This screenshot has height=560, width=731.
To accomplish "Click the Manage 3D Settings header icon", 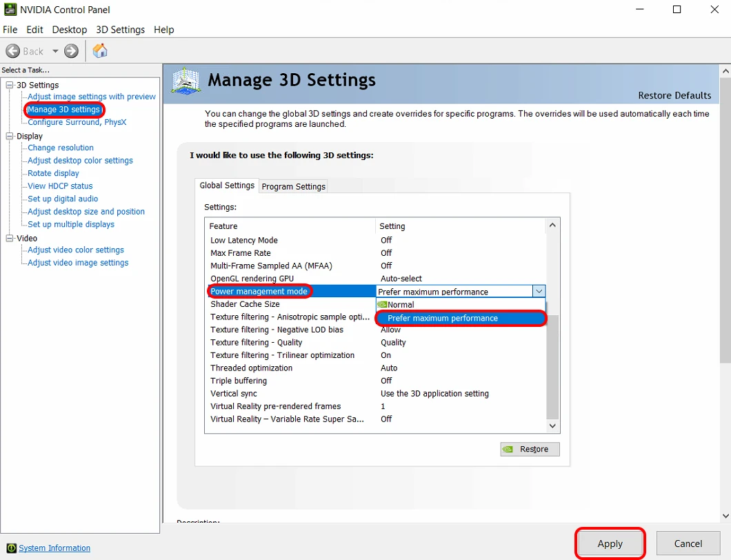I will pyautogui.click(x=186, y=81).
